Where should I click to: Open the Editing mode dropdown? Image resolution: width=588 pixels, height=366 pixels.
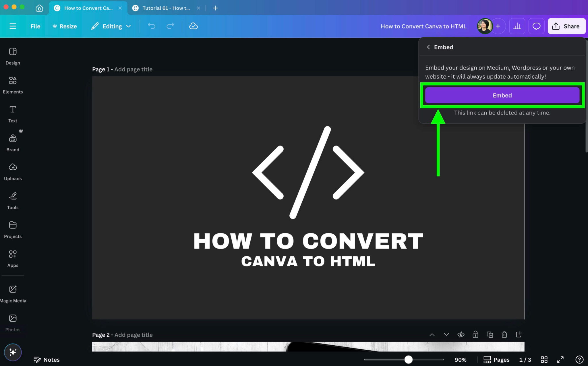pos(111,26)
